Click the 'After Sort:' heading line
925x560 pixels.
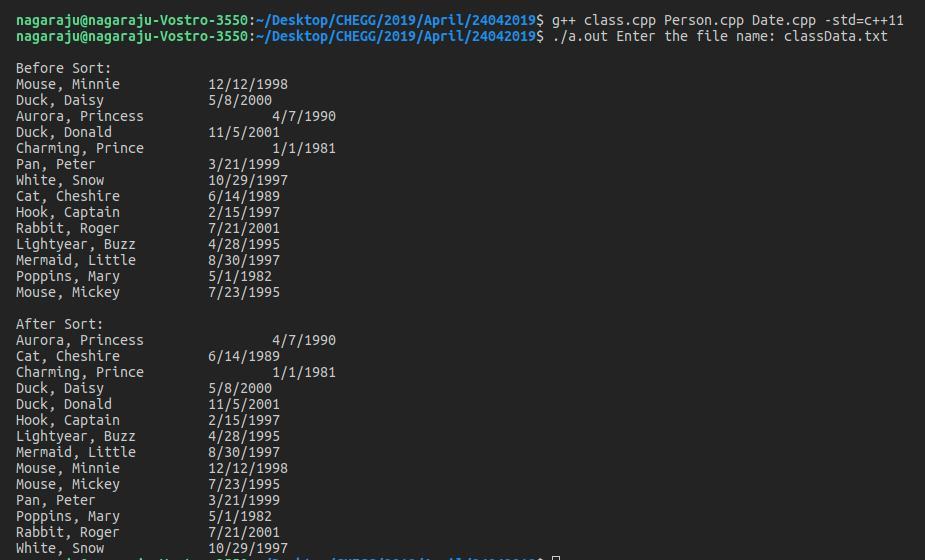pos(59,324)
